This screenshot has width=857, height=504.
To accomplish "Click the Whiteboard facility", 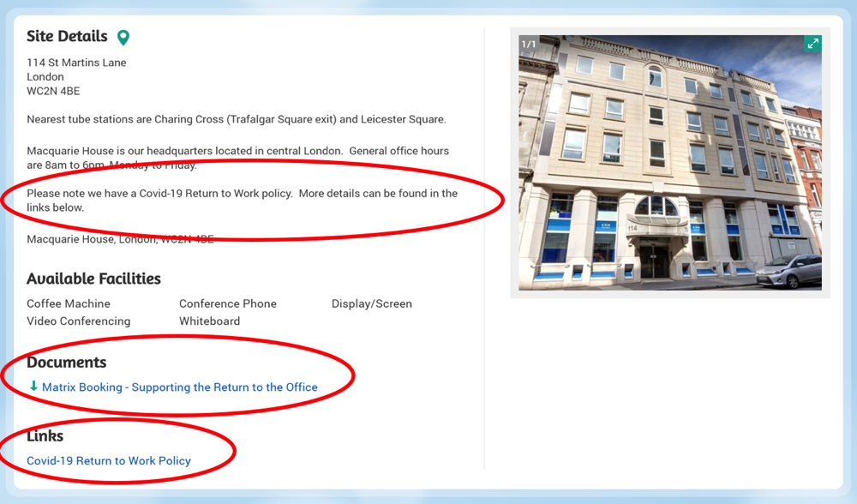I will (x=209, y=321).
